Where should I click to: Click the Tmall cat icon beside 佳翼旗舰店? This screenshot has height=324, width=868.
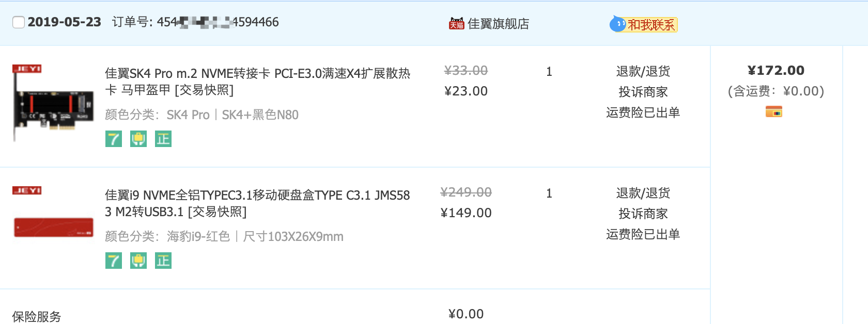(456, 24)
